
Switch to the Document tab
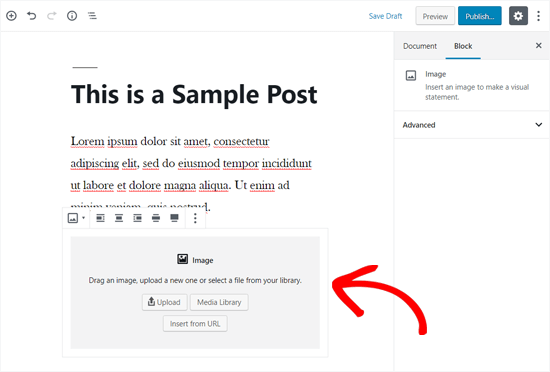point(420,46)
